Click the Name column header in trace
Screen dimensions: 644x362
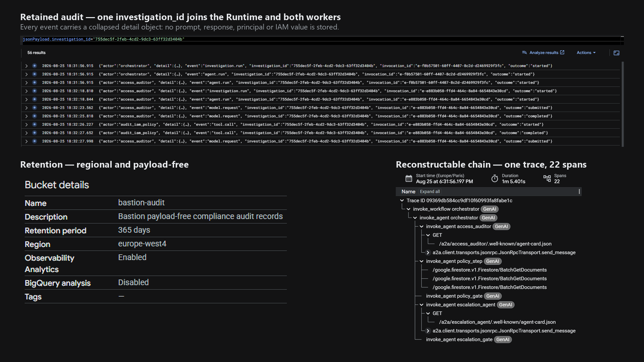(x=408, y=192)
